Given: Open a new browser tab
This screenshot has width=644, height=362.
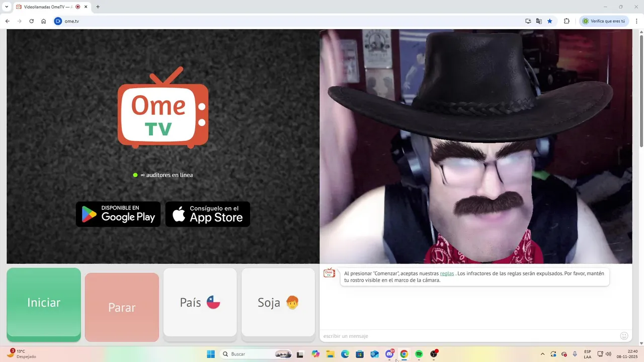Looking at the screenshot, I should pos(98,7).
